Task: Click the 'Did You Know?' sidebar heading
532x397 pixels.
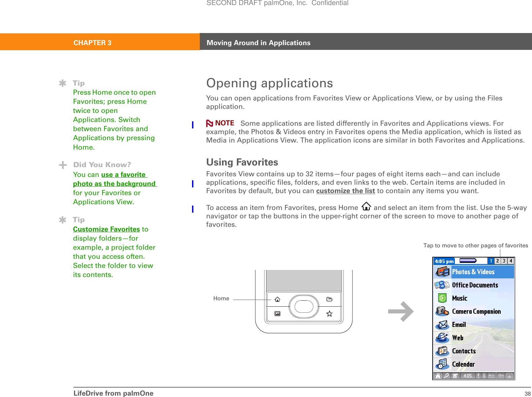Action: point(102,165)
